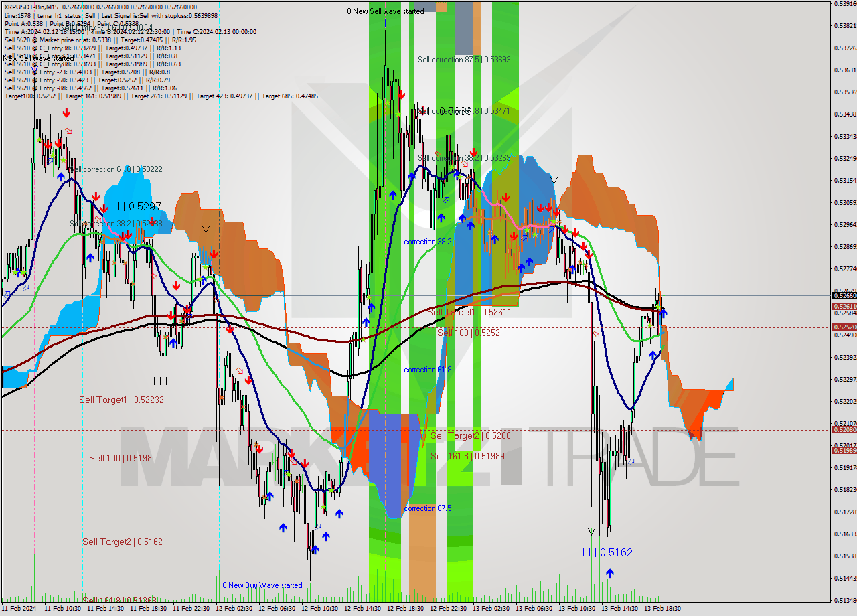This screenshot has height=616, width=857.
Task: Click the 'Sell 161.8 | 0.51989' label
Action: [x=467, y=456]
